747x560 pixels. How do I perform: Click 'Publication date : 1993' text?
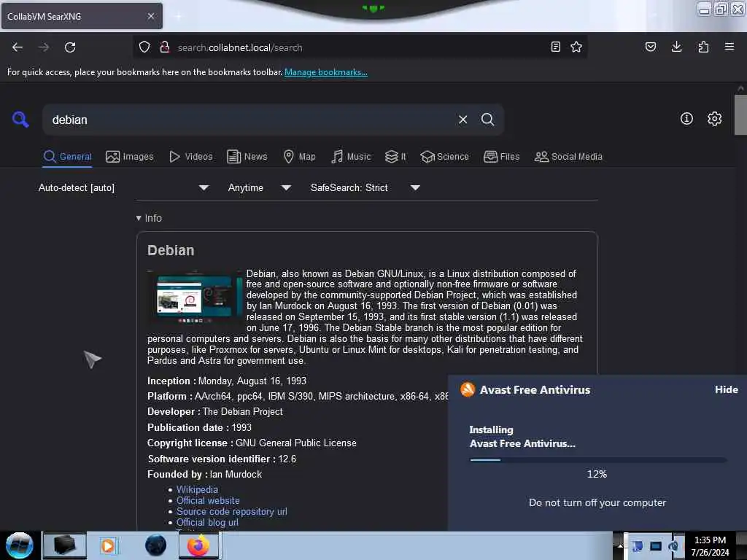(199, 427)
